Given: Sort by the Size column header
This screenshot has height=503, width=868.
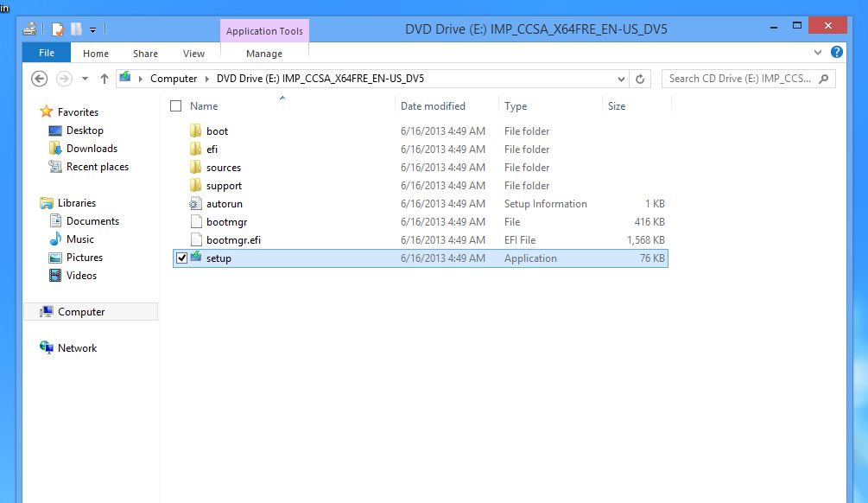Looking at the screenshot, I should coord(617,105).
